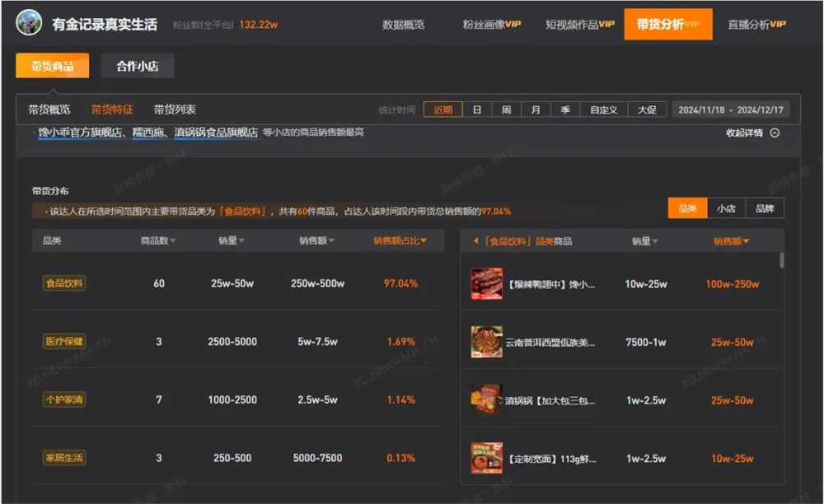Click the 食品饮料 category tag in the table
Screen dimensions: 824x504
(65, 282)
